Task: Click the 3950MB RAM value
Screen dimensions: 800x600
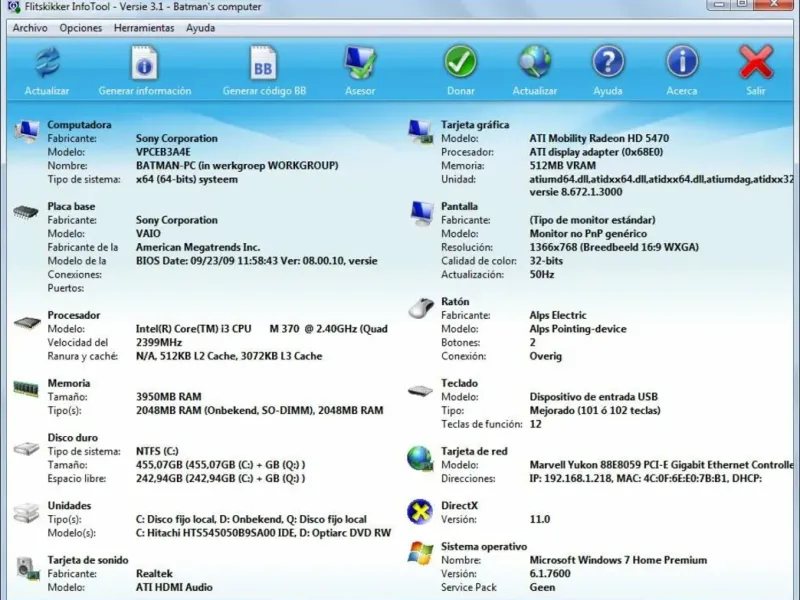Action: (168, 397)
